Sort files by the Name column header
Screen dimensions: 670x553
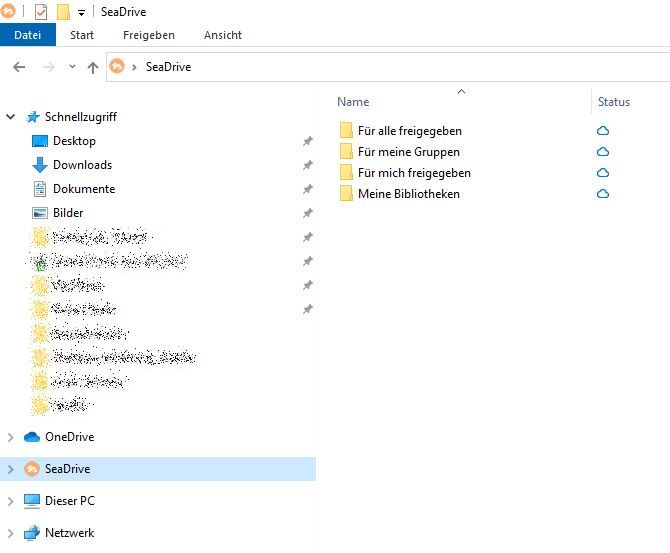click(x=353, y=102)
